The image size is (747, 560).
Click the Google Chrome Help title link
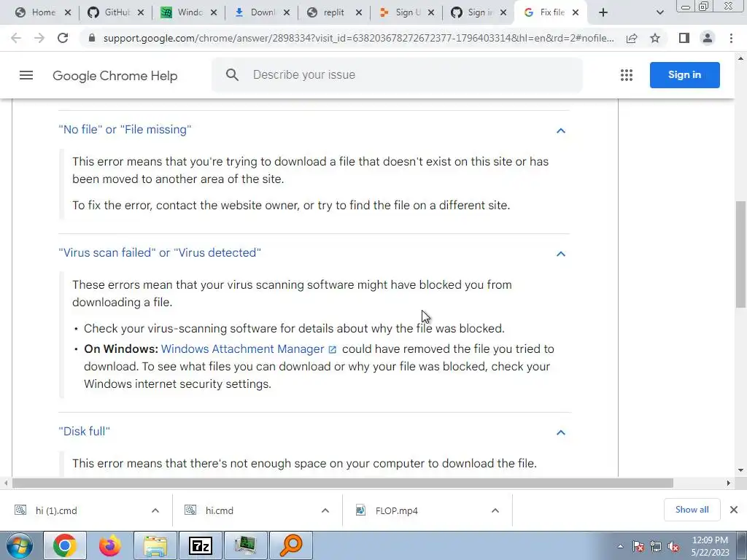pyautogui.click(x=115, y=76)
